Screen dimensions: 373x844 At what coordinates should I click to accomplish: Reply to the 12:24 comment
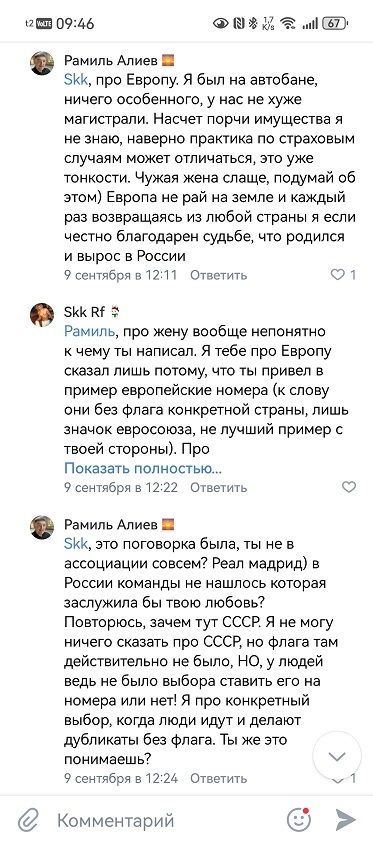pos(219,778)
